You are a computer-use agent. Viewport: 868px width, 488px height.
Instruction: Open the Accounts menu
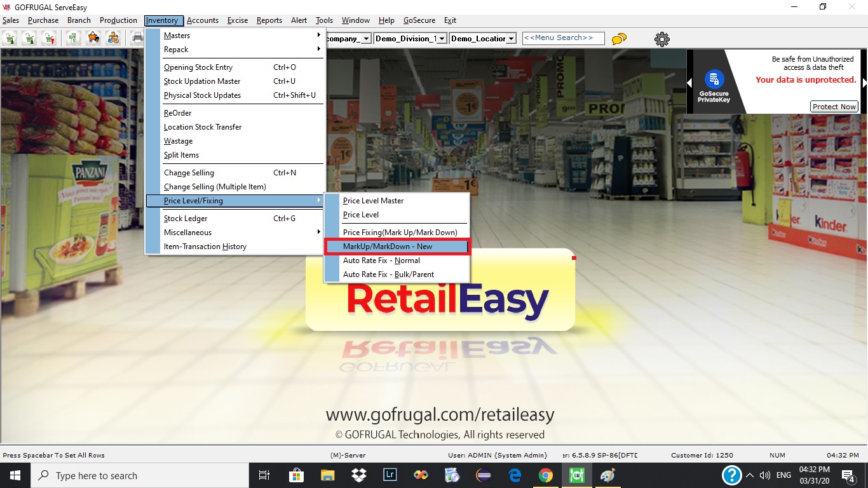click(x=203, y=20)
